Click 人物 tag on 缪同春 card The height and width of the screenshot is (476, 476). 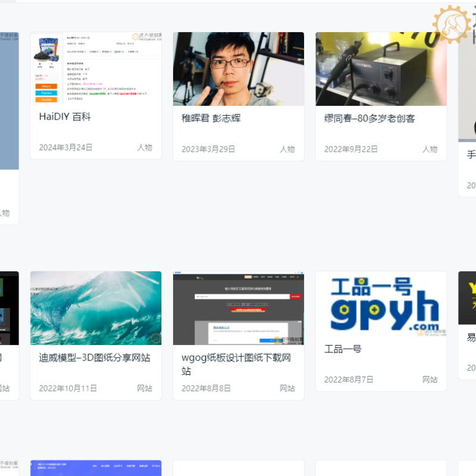coord(430,149)
